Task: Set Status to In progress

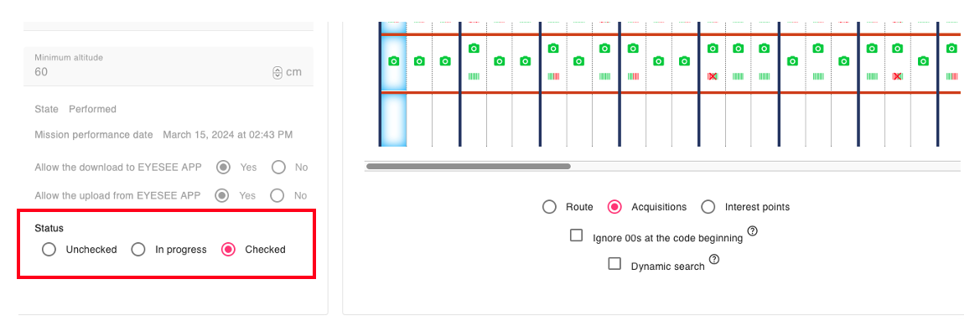Action: pos(138,250)
